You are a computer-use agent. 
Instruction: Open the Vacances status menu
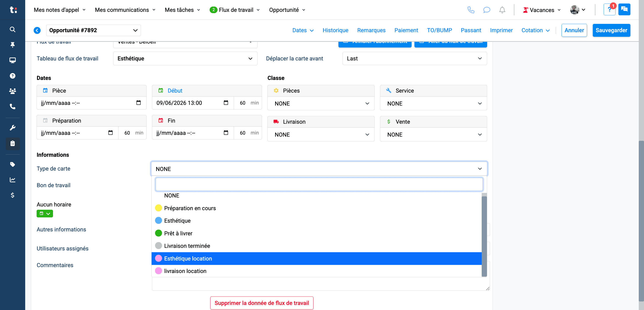[x=542, y=10]
